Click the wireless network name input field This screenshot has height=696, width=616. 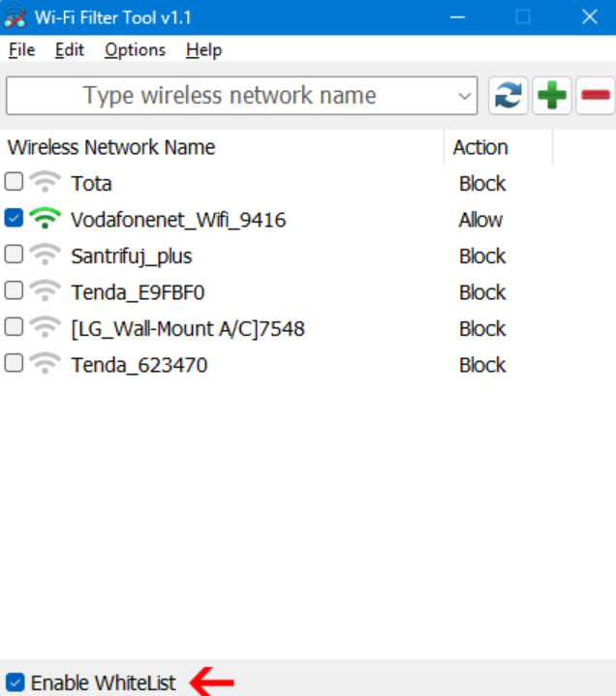point(231,96)
